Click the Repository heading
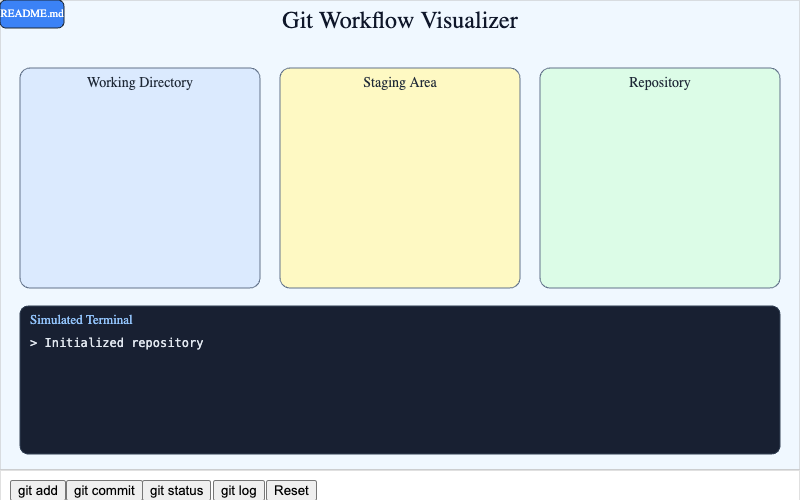Image resolution: width=800 pixels, height=500 pixels. [x=659, y=83]
